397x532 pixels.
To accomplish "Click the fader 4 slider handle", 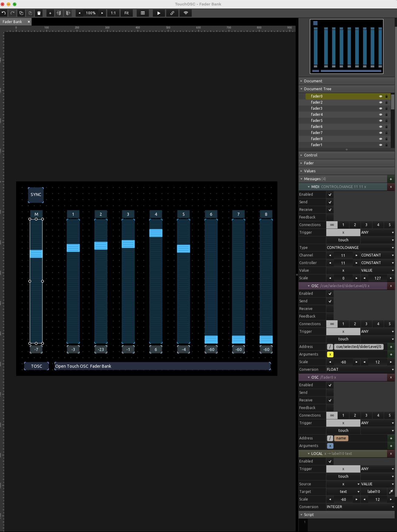I will point(156,233).
